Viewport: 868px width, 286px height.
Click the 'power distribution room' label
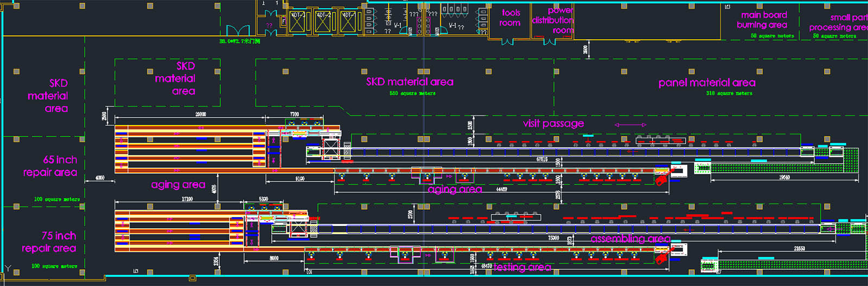pyautogui.click(x=553, y=21)
